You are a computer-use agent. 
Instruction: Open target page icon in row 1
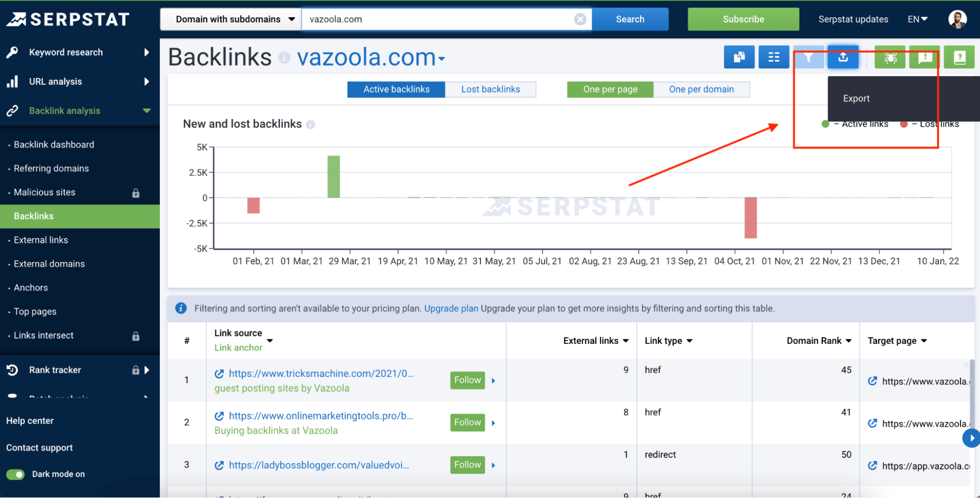(873, 381)
